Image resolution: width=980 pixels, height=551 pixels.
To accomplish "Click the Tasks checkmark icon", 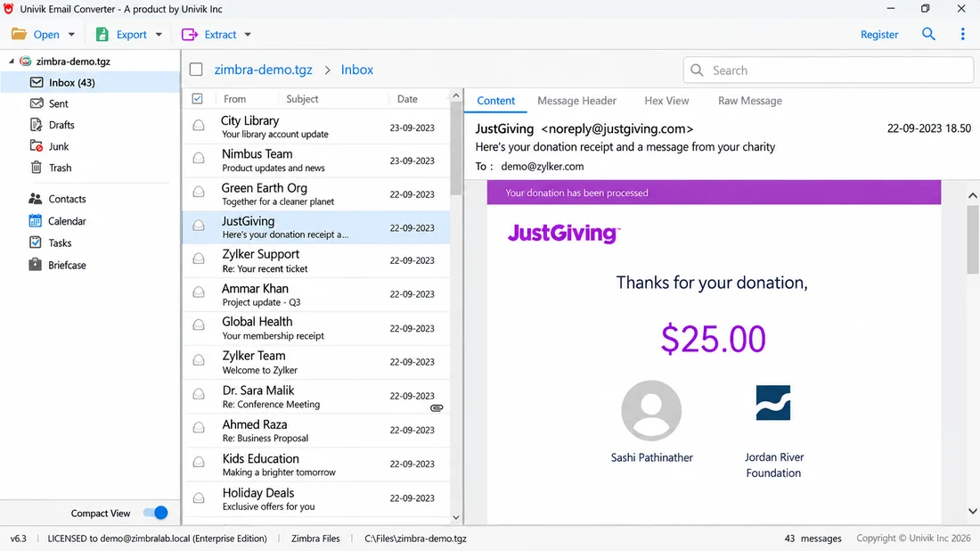I will [x=36, y=242].
